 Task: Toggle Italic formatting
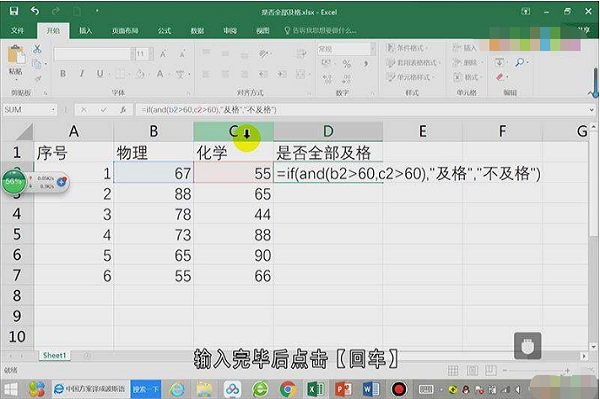point(82,73)
